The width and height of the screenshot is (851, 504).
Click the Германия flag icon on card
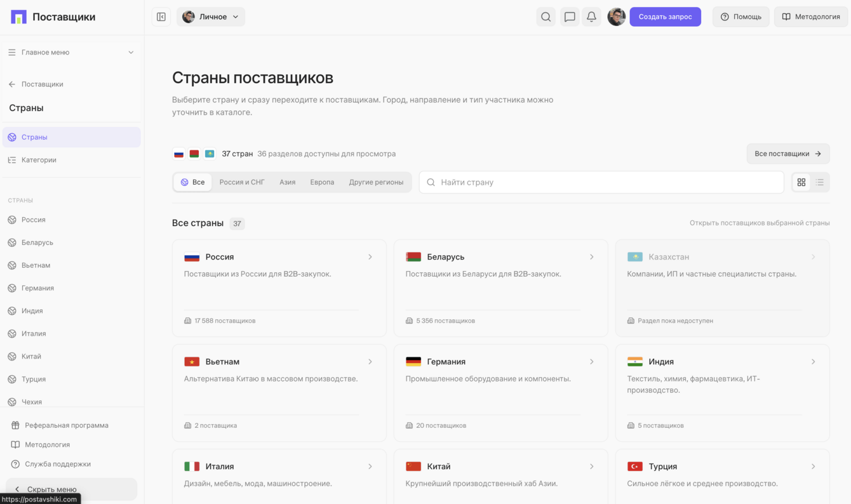[x=413, y=362]
